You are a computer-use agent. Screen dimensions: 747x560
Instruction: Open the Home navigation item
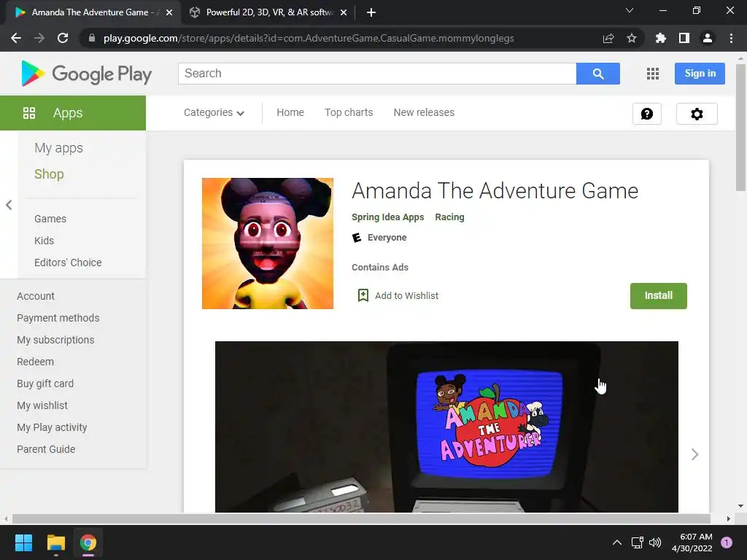[x=290, y=113]
